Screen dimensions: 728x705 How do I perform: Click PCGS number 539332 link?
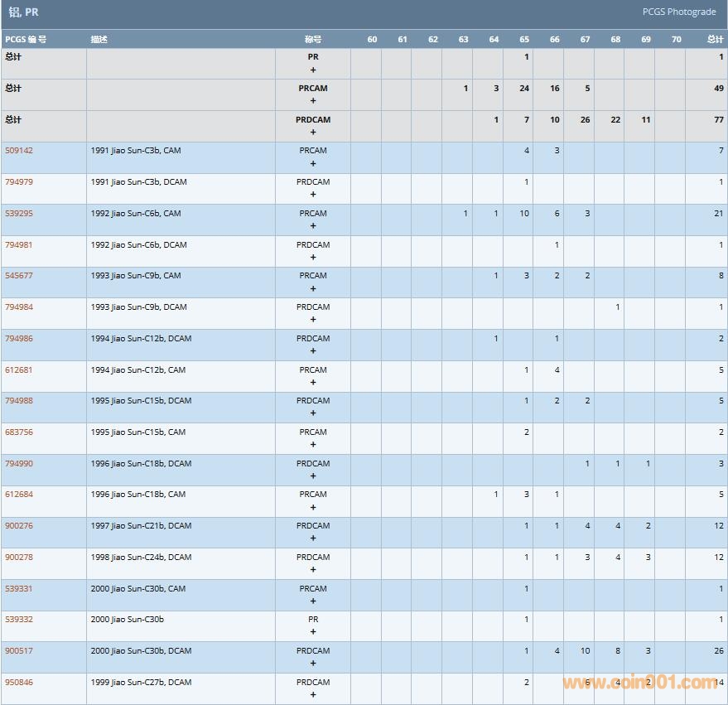(x=19, y=620)
